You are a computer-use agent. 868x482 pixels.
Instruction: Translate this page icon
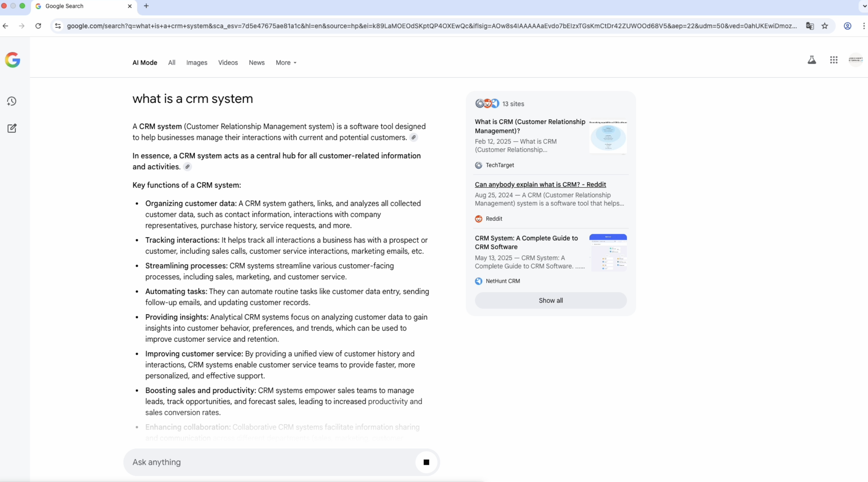tap(809, 26)
